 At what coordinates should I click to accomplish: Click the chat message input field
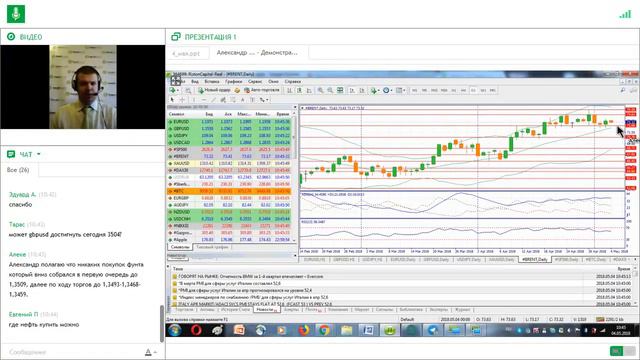(73, 352)
